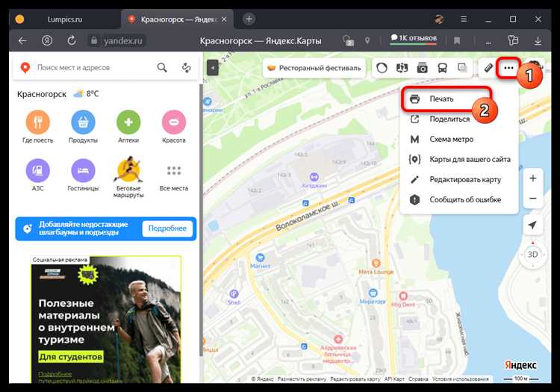The image size is (560, 392).
Task: Select the Гостиницы hotels category icon
Action: click(83, 170)
